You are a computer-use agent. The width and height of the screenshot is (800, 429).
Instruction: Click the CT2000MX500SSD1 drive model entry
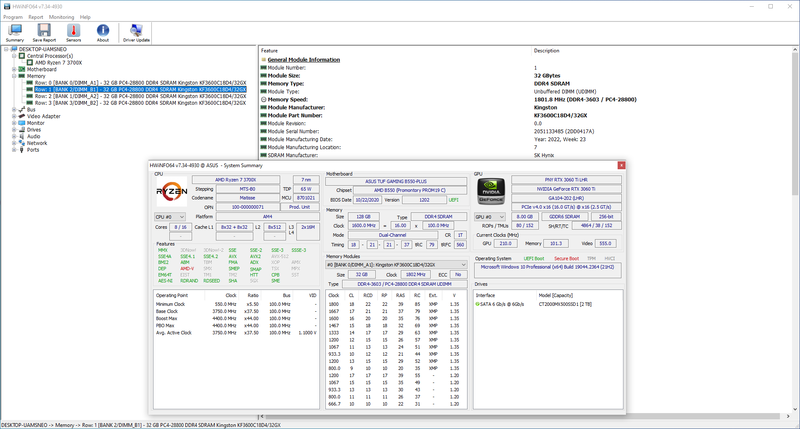point(566,305)
